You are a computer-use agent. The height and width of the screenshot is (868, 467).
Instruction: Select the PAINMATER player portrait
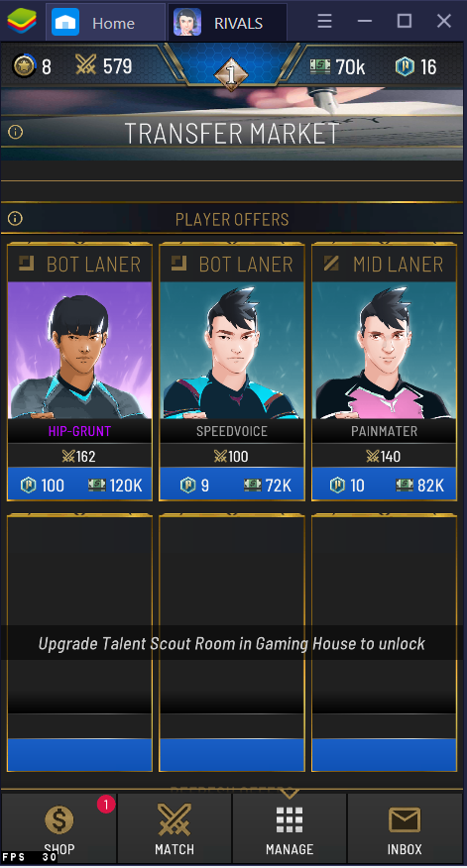point(384,351)
